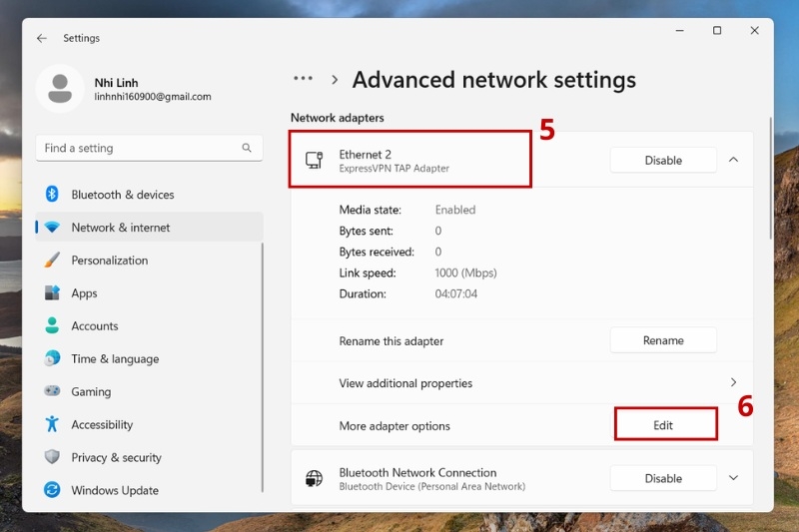The height and width of the screenshot is (532, 799).
Task: Minimize the Settings window
Action: pyautogui.click(x=679, y=31)
